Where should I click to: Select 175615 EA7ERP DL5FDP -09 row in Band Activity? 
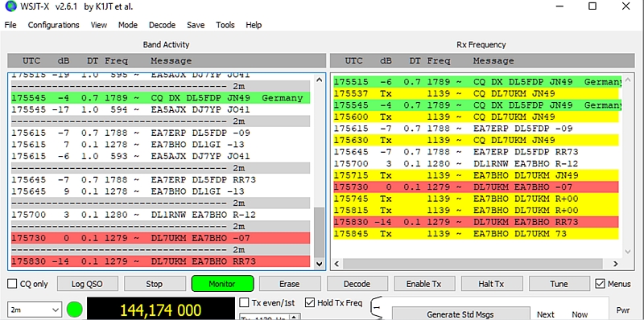[x=160, y=133]
